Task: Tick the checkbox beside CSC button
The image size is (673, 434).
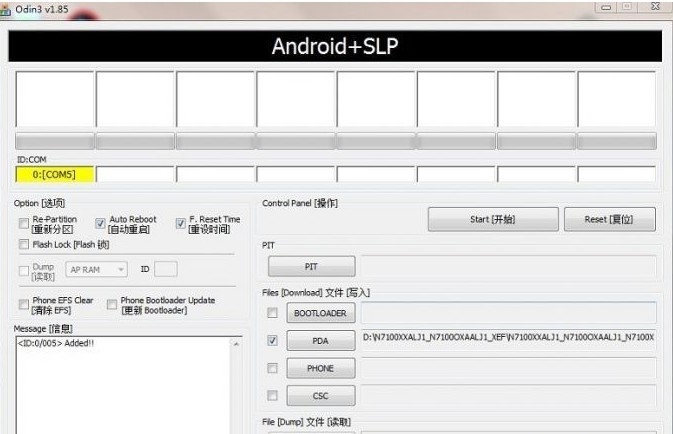Action: [272, 395]
